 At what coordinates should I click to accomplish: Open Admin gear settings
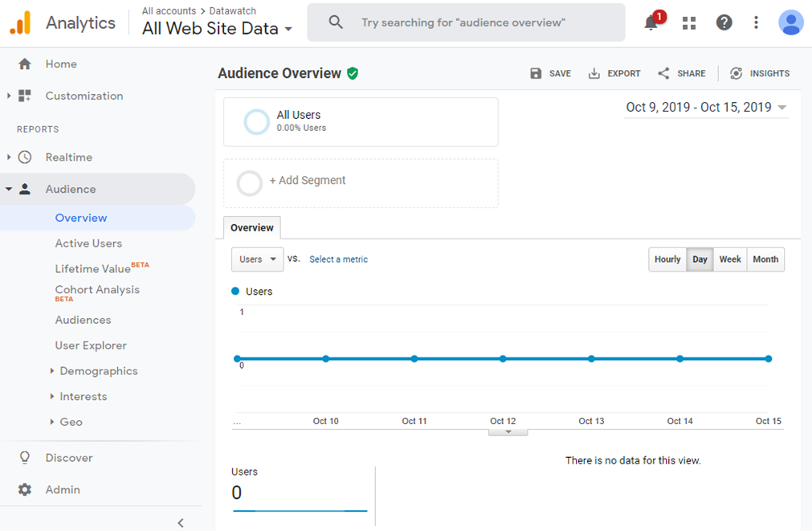tap(25, 489)
